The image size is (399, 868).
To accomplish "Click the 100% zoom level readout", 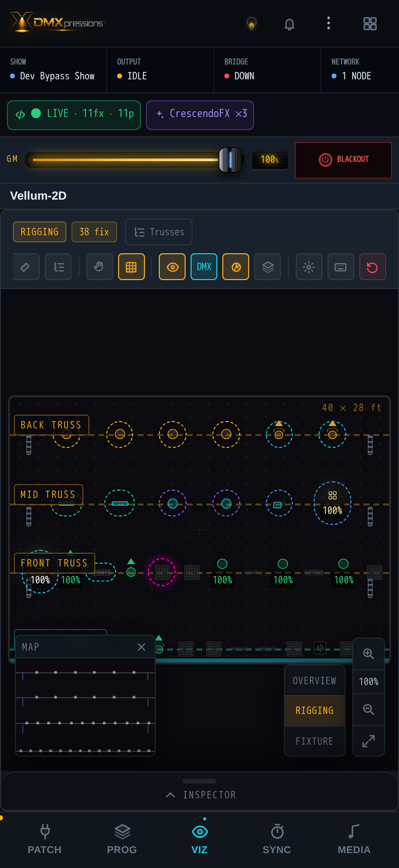I will pos(369,682).
